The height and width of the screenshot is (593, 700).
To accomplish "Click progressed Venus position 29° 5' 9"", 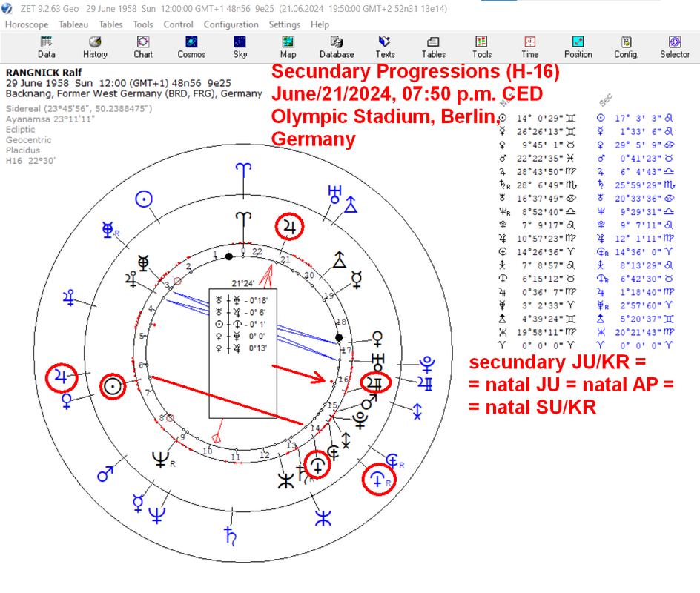I will coord(638,145).
